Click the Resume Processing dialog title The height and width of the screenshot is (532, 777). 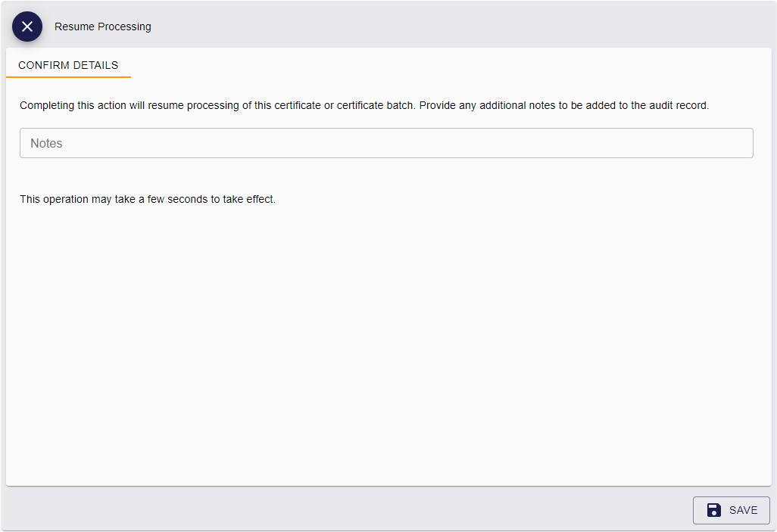pos(102,26)
